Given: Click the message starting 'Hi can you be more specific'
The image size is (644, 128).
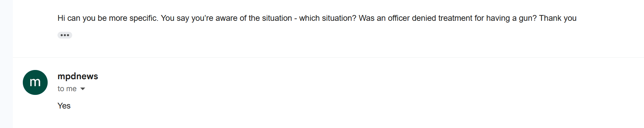Looking at the screenshot, I should click(317, 18).
